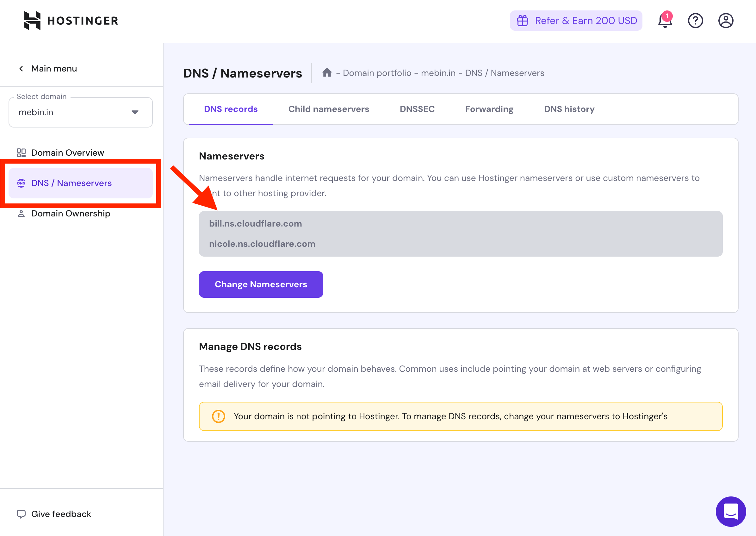Open Domain Ownership in the sidebar
This screenshot has width=756, height=536.
coord(71,214)
